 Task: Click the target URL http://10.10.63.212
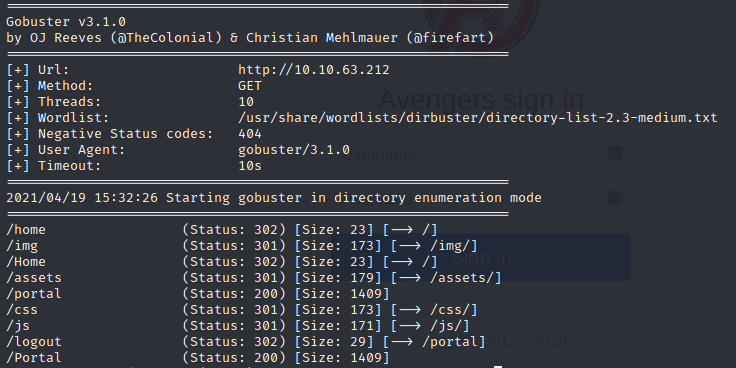tap(314, 70)
